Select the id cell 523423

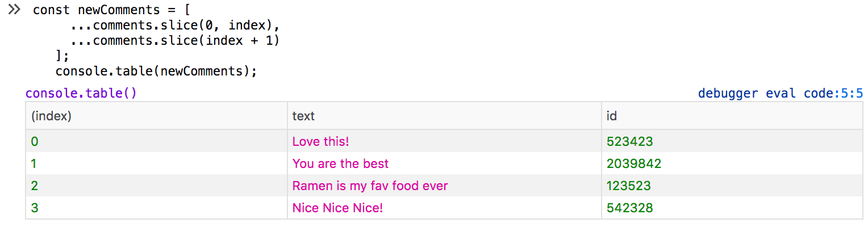click(x=629, y=141)
